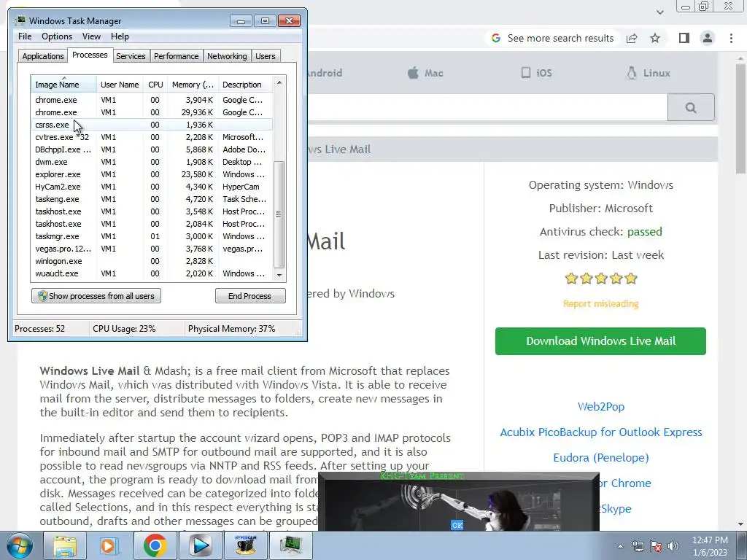Viewport: 747px width, 560px height.
Task: Select the dwm.exe process row
Action: tap(152, 162)
